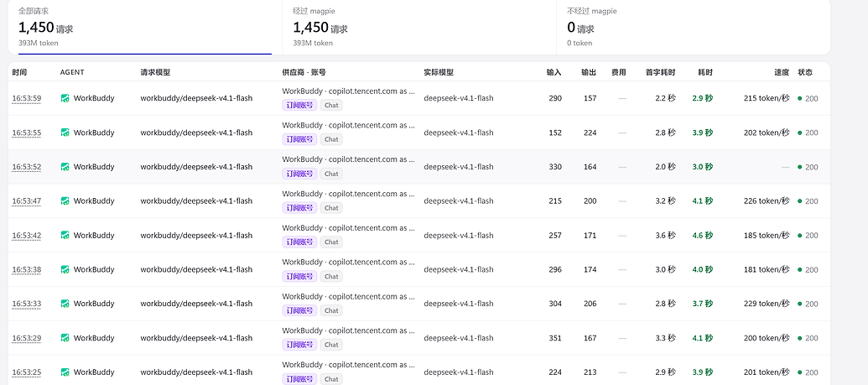This screenshot has height=385, width=868.
Task: Click the WorkBuddy icon in 16:53:59 row
Action: [x=65, y=99]
